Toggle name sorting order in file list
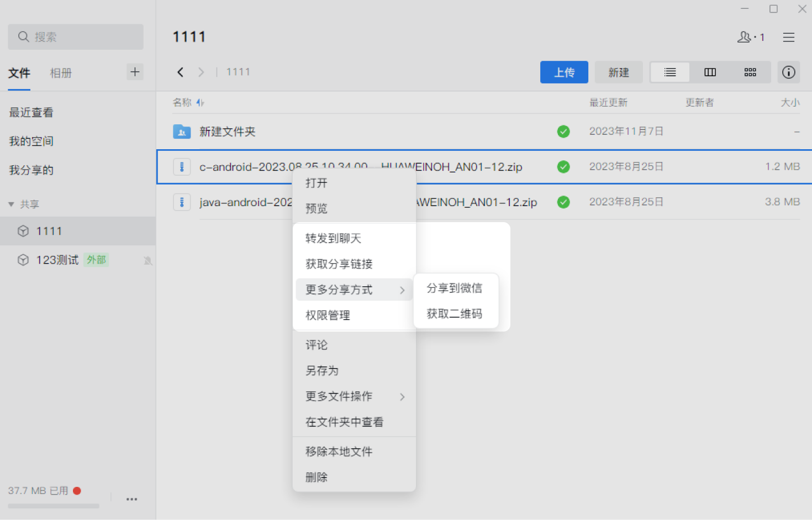The width and height of the screenshot is (812, 520). coord(199,102)
